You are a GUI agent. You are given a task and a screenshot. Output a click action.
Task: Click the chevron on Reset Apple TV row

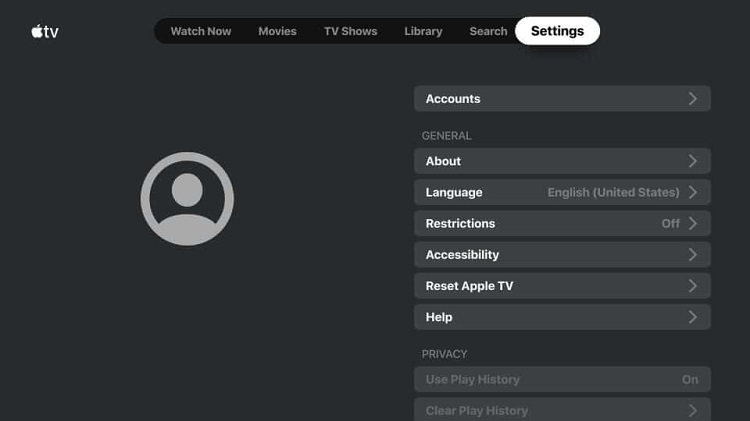point(693,286)
